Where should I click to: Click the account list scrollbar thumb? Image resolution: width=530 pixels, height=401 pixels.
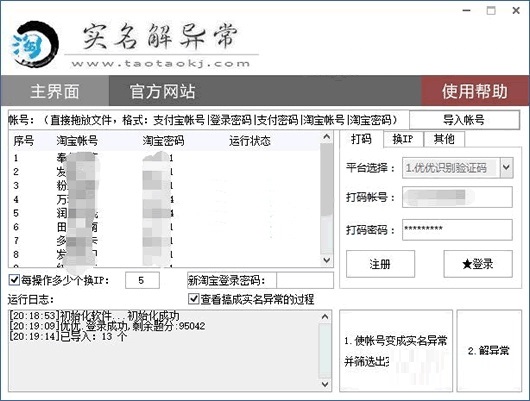pyautogui.click(x=327, y=179)
